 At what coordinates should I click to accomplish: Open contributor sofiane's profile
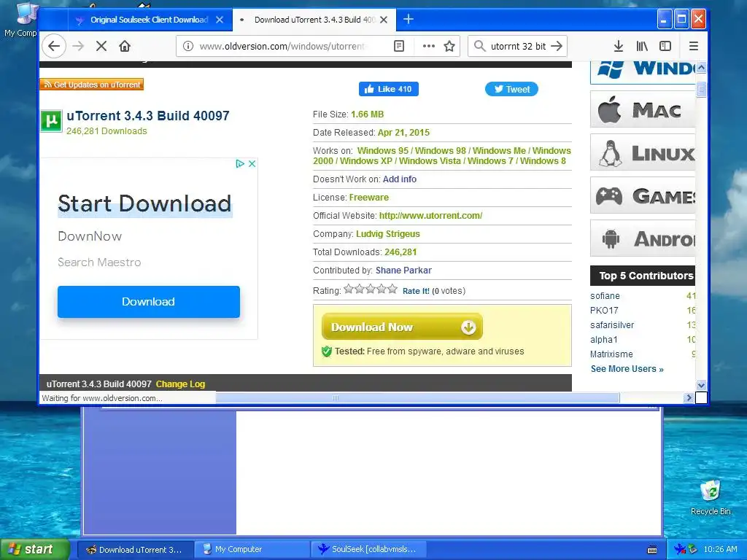[x=605, y=296]
